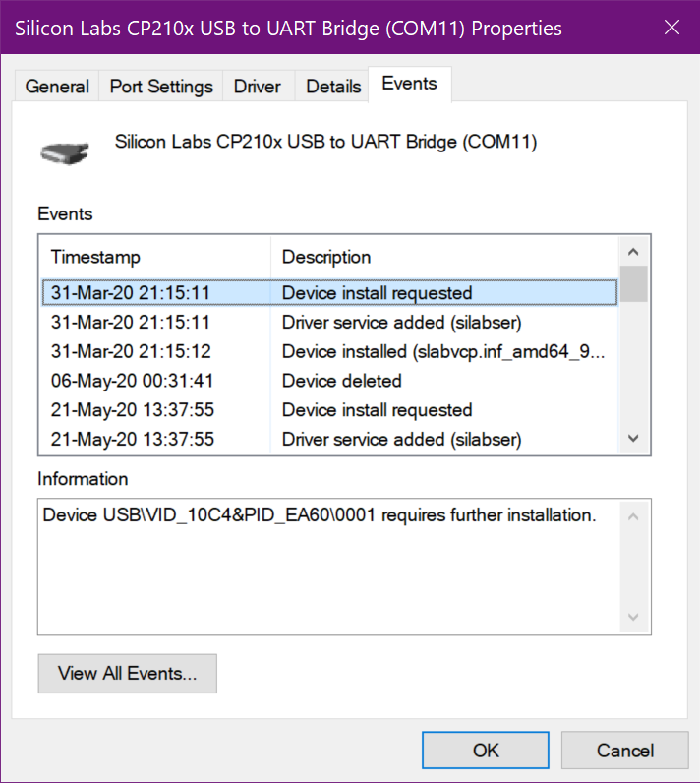700x783 pixels.
Task: Select the 21-May-20 Driver service added event
Action: click(329, 440)
